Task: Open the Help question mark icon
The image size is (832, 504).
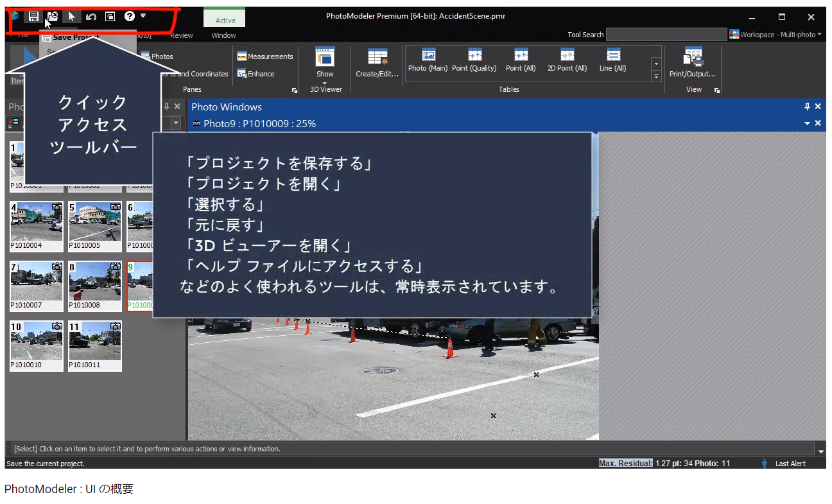Action: pyautogui.click(x=129, y=17)
